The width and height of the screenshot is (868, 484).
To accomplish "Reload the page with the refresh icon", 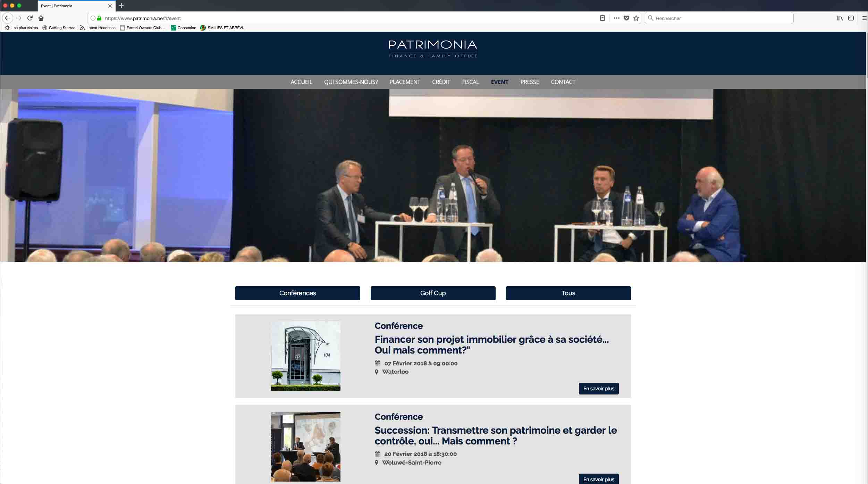I will [x=30, y=18].
